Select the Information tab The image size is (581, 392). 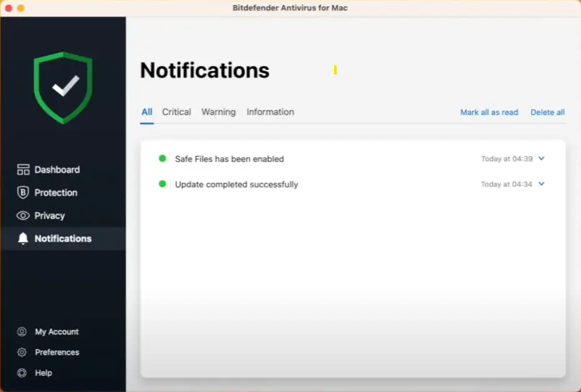click(270, 112)
